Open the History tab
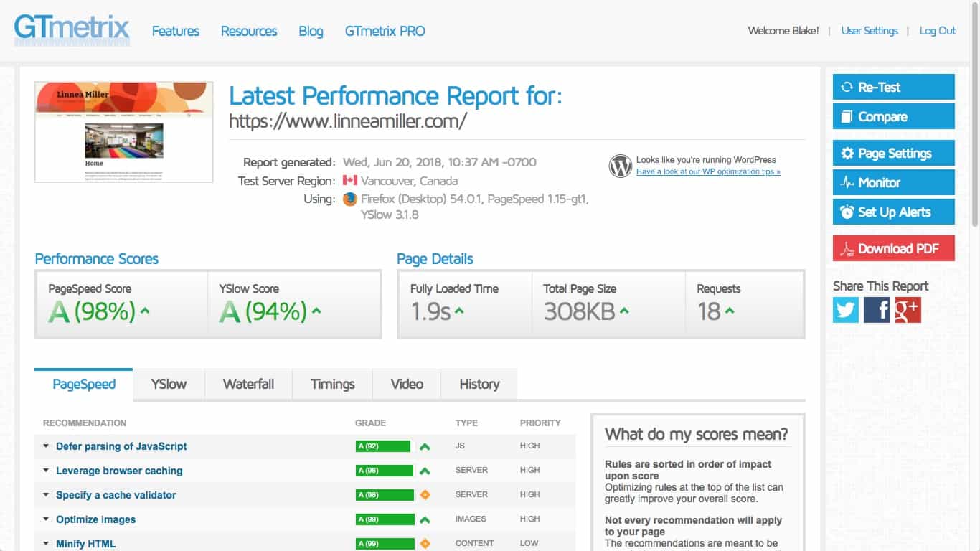980x551 pixels. pos(479,384)
